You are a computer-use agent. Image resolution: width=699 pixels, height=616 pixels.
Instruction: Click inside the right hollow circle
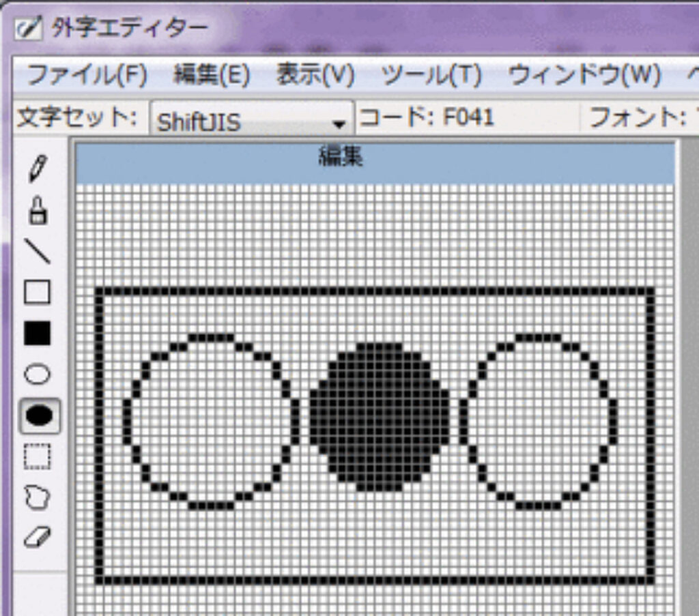(539, 422)
